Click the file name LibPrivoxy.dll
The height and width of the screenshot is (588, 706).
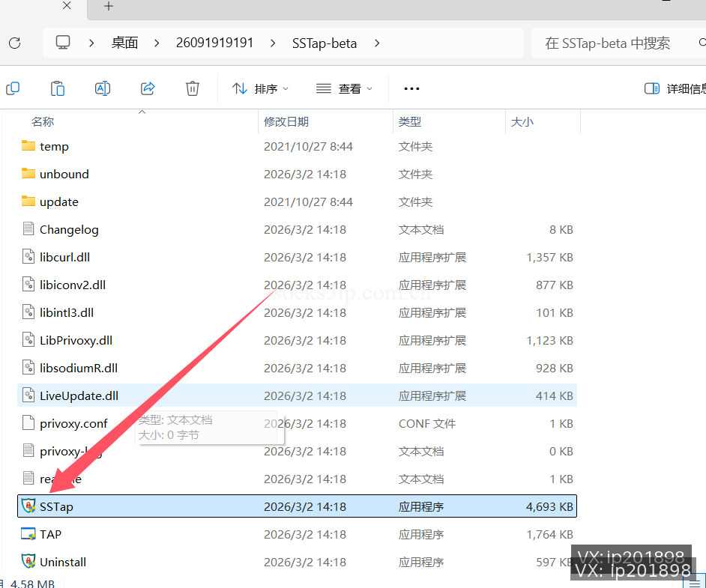[76, 341]
